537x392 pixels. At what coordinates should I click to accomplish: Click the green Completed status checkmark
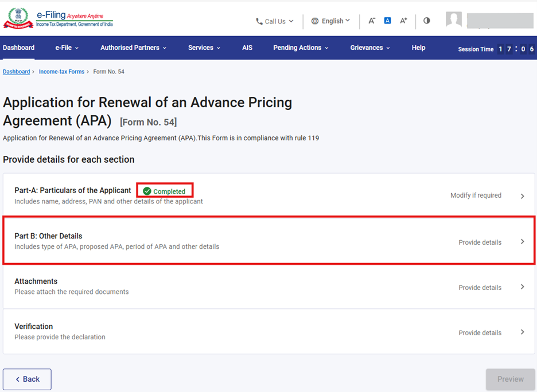(147, 191)
